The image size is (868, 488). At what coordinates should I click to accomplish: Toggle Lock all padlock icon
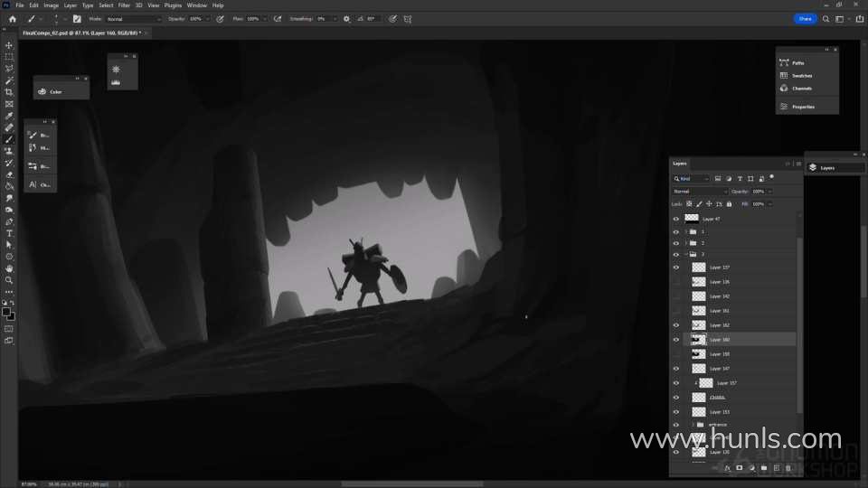(x=729, y=204)
